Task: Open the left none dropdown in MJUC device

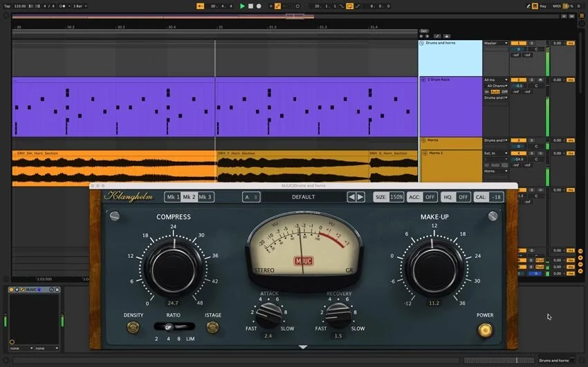Action: pos(21,348)
